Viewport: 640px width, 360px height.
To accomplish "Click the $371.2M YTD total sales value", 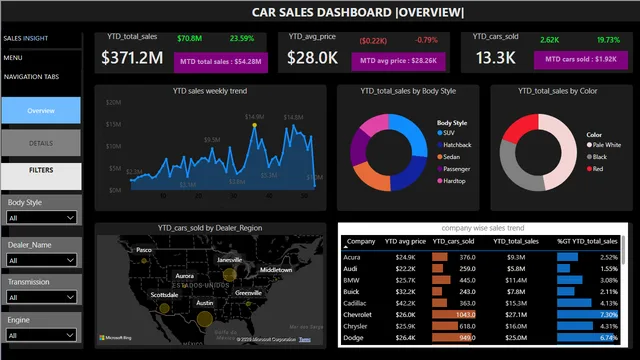I will pos(132,58).
